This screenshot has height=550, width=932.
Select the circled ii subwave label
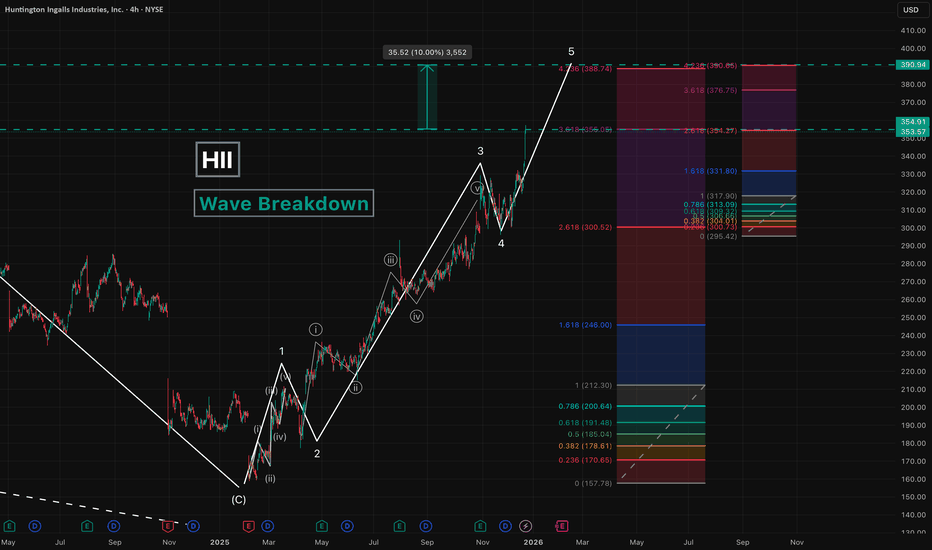(x=355, y=388)
